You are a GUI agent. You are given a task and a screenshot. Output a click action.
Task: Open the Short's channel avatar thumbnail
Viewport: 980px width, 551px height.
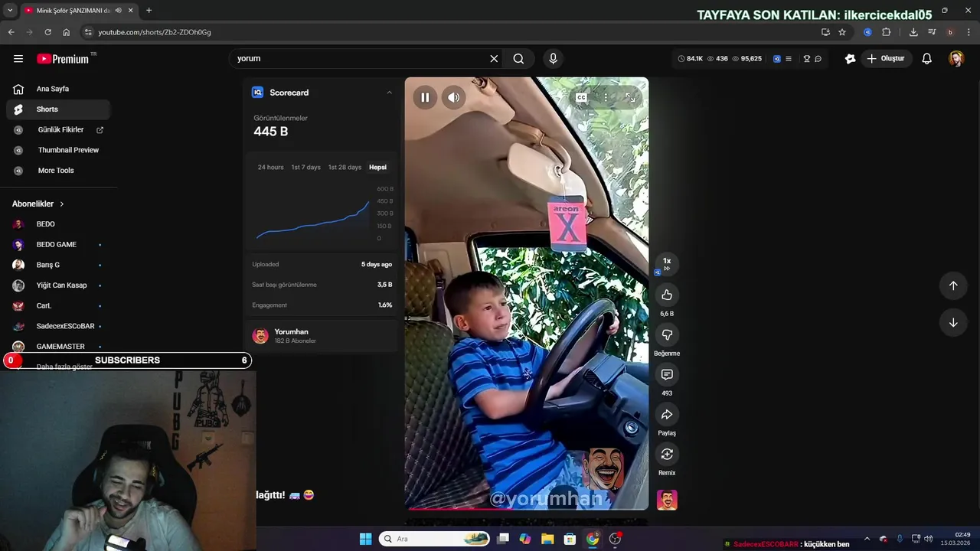click(667, 500)
